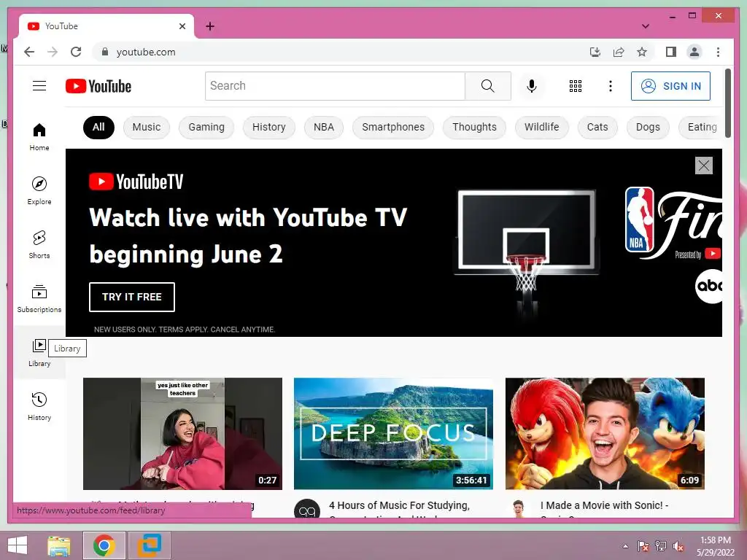The image size is (747, 560).
Task: Select the Cats filter chip
Action: pyautogui.click(x=597, y=127)
